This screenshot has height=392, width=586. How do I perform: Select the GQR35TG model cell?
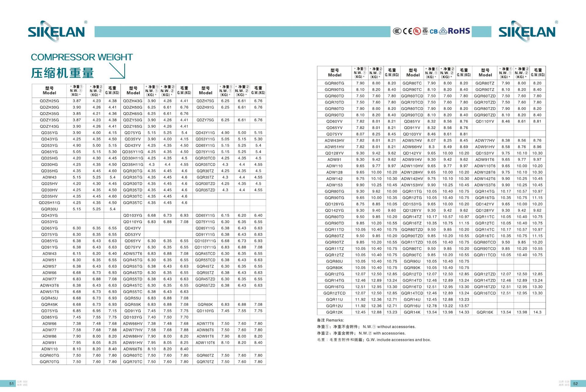(132, 177)
